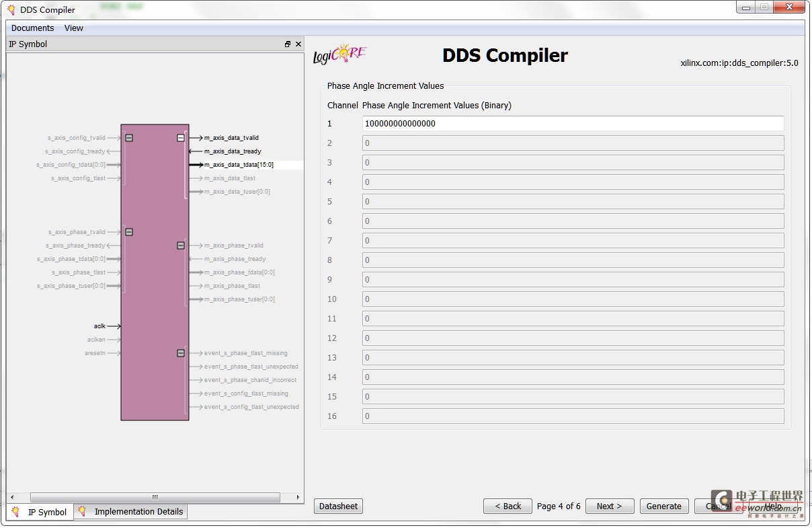This screenshot has height=528, width=812.
Task: Switch to Implementation Details tab
Action: click(x=130, y=512)
